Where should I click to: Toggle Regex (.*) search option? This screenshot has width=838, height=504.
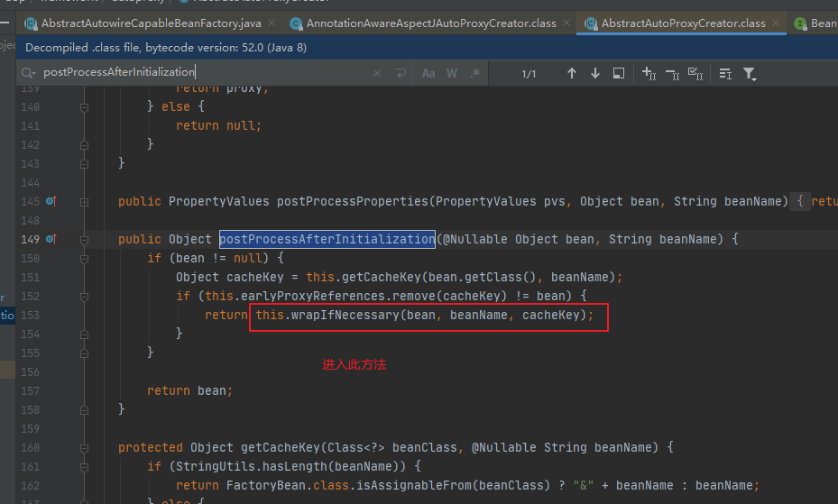coord(475,73)
